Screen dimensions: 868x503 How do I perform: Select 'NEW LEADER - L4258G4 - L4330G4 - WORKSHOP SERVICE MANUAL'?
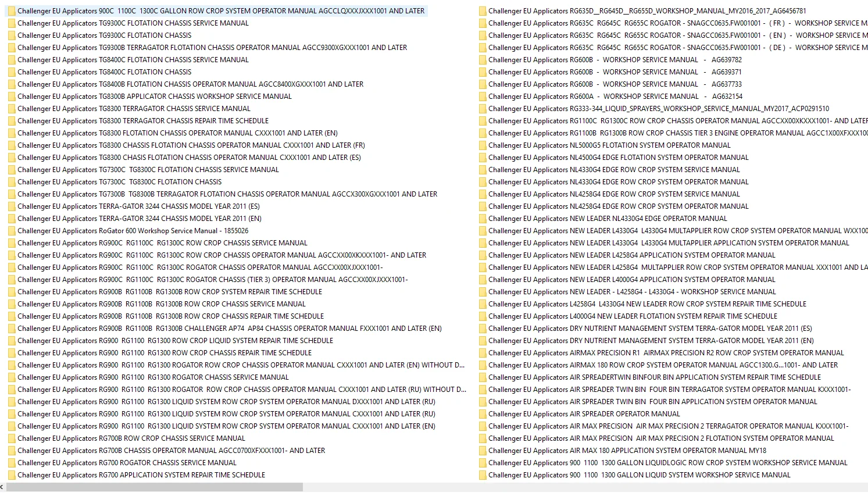(x=632, y=292)
